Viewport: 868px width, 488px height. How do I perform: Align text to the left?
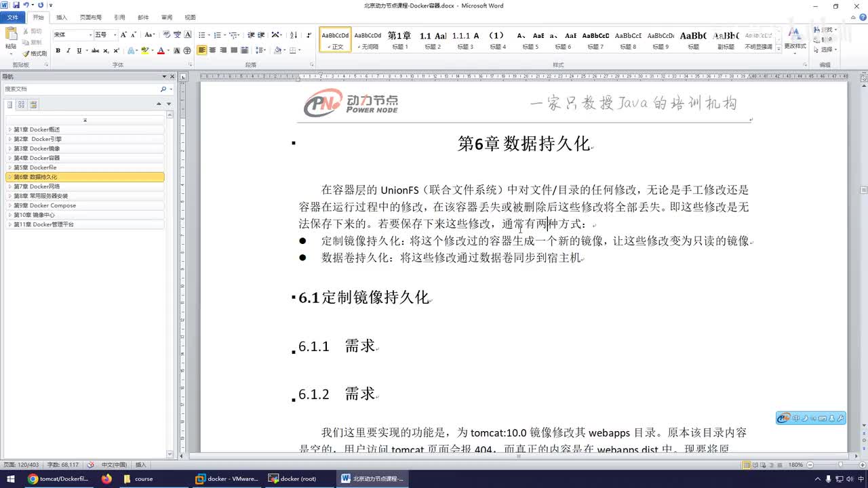202,51
